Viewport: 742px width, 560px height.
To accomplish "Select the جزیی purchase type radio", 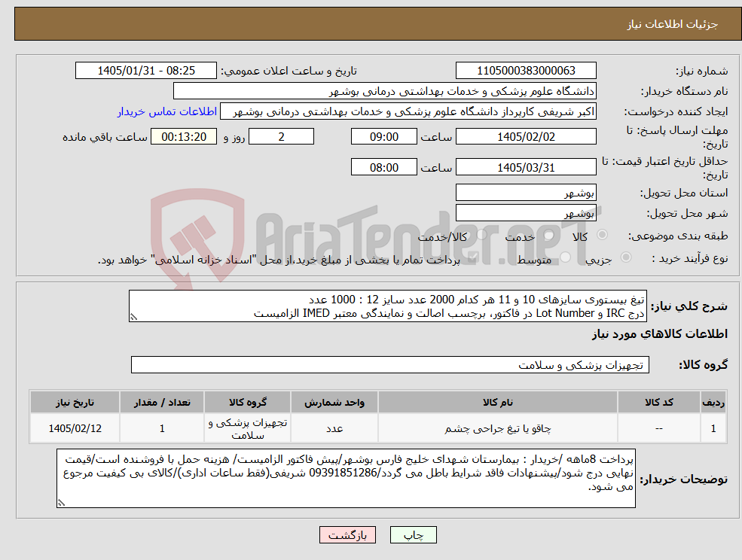I will (625, 257).
